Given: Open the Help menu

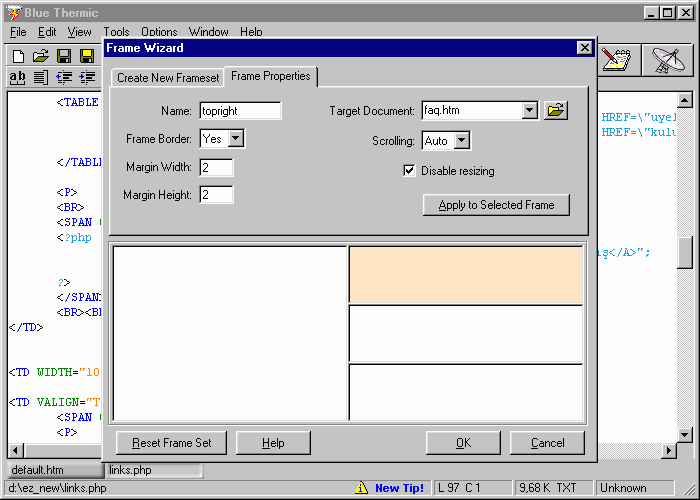Looking at the screenshot, I should [x=251, y=32].
